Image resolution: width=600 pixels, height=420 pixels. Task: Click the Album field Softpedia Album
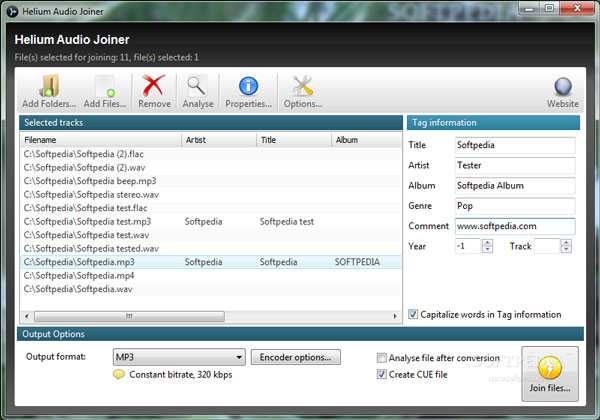pyautogui.click(x=515, y=186)
